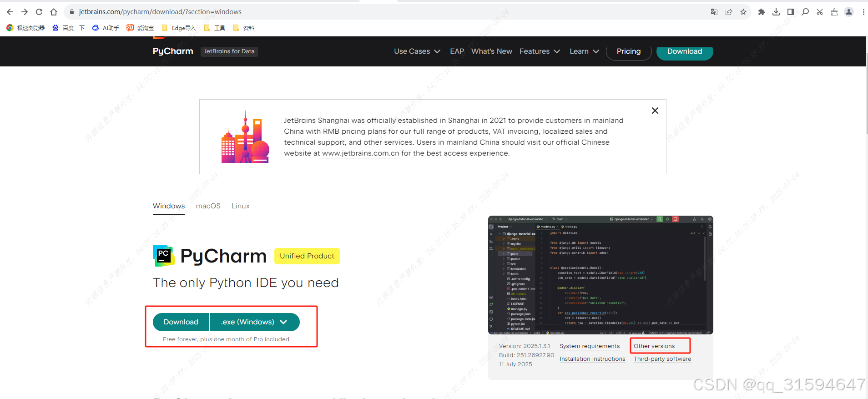The height and width of the screenshot is (399, 868).
Task: Open the 爱淘宝 bookmark
Action: click(140, 28)
